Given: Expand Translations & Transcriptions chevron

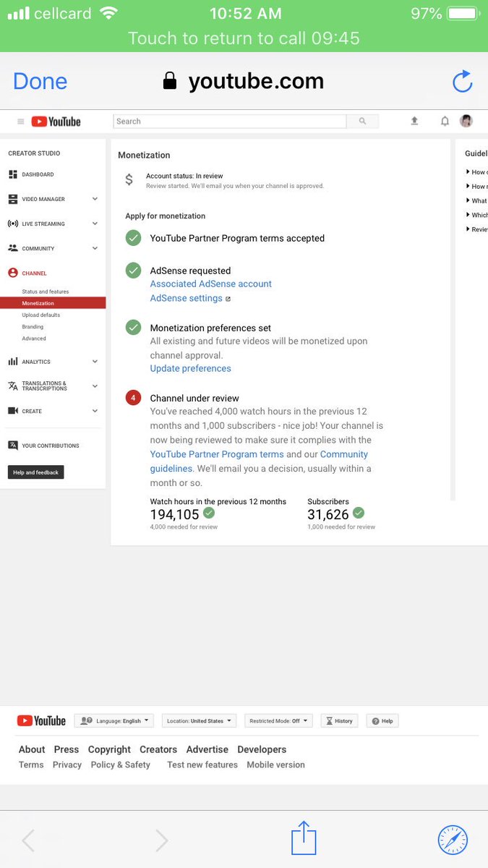Looking at the screenshot, I should click(95, 386).
